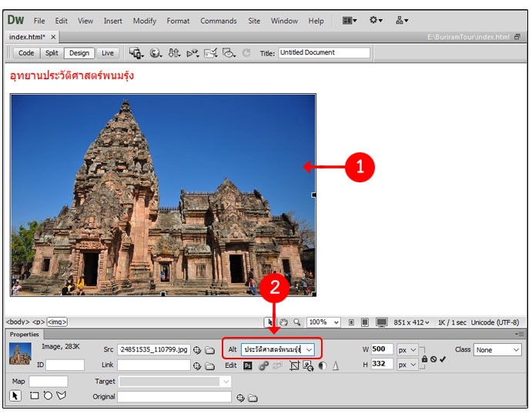532x417 pixels.
Task: Select the polygon hotspot tool
Action: (61, 396)
